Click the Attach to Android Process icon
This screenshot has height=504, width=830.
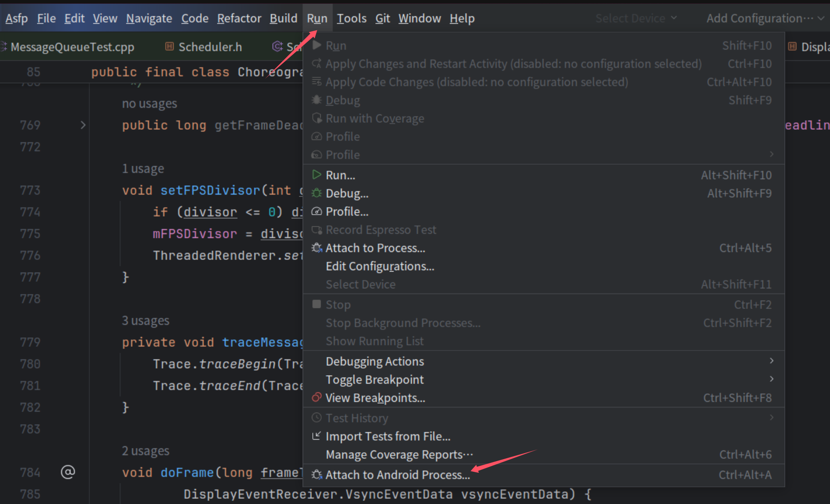pos(317,475)
